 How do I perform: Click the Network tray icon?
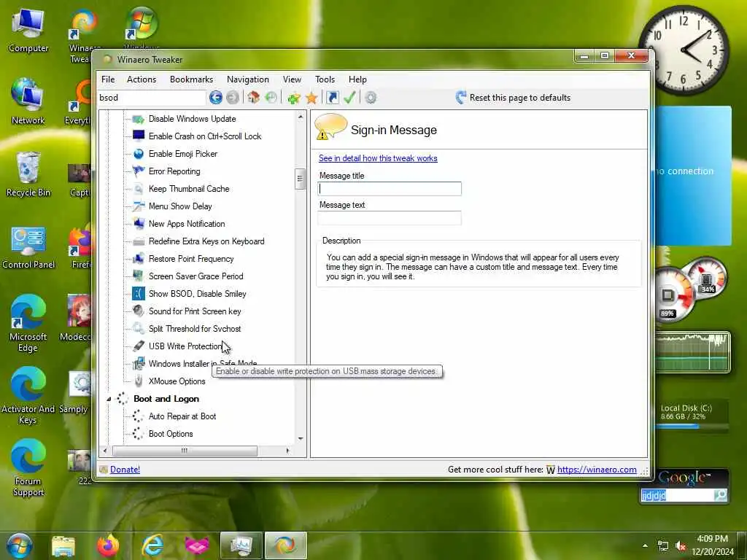[662, 545]
